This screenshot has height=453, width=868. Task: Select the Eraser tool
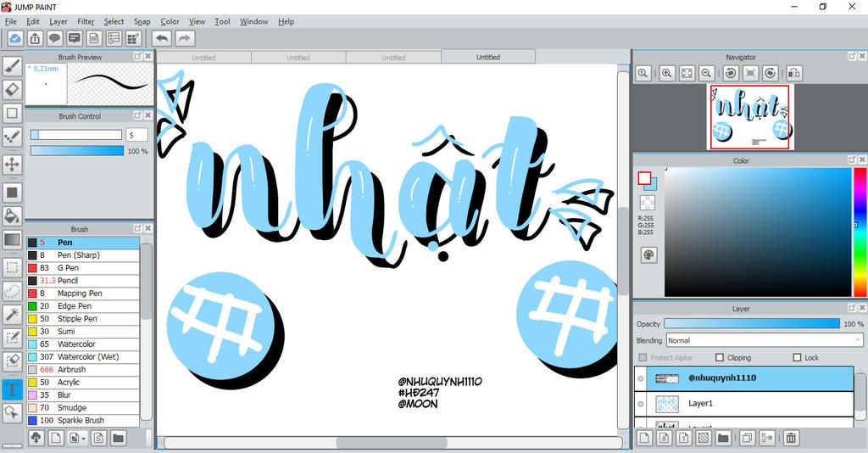pyautogui.click(x=12, y=89)
